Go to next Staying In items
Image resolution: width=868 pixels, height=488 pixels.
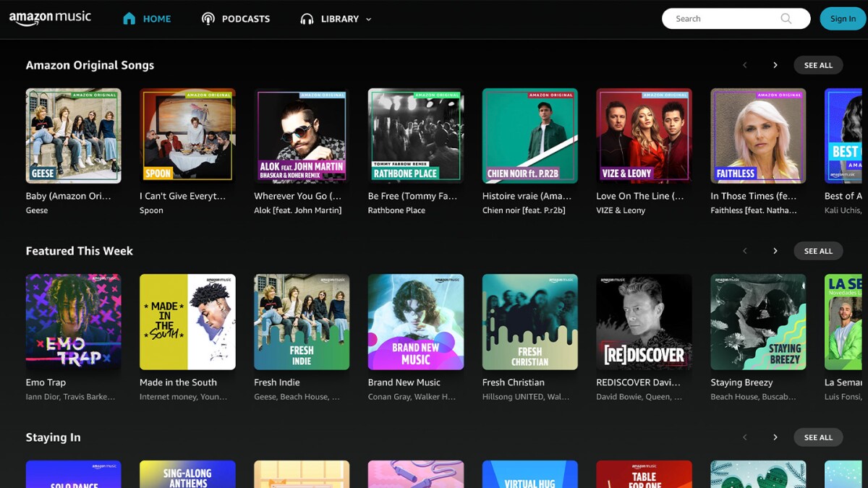pos(775,437)
